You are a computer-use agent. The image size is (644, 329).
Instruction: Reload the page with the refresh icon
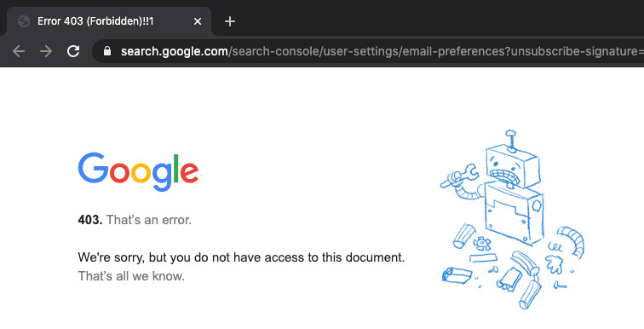pyautogui.click(x=73, y=51)
